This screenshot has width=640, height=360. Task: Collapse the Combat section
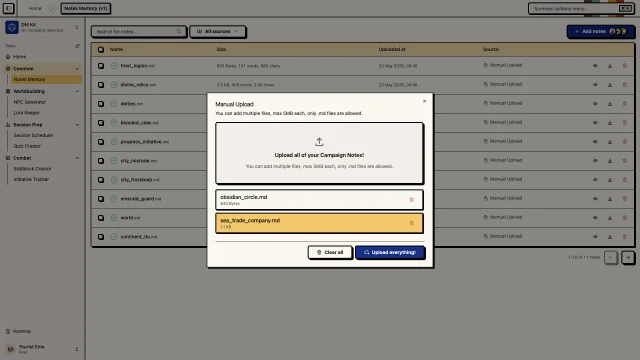[77, 158]
